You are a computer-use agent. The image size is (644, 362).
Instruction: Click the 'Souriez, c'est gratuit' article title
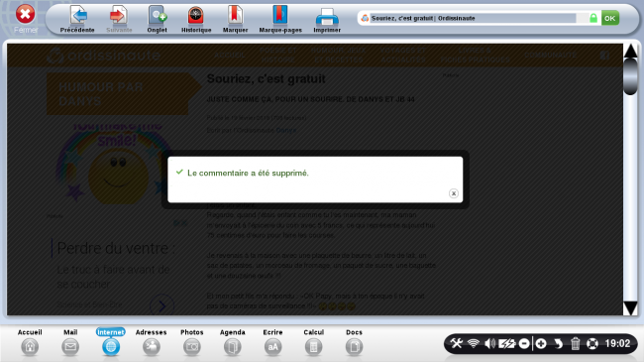pos(267,79)
